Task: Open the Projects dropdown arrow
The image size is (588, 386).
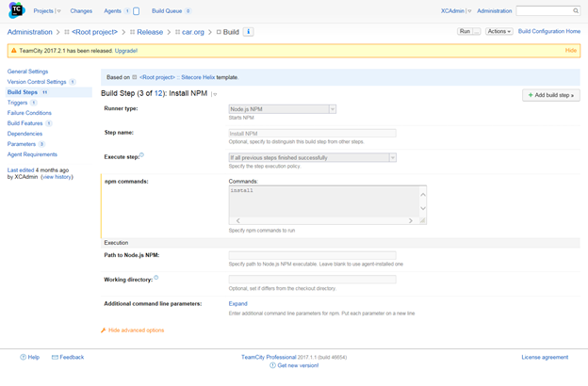Action: [58, 11]
